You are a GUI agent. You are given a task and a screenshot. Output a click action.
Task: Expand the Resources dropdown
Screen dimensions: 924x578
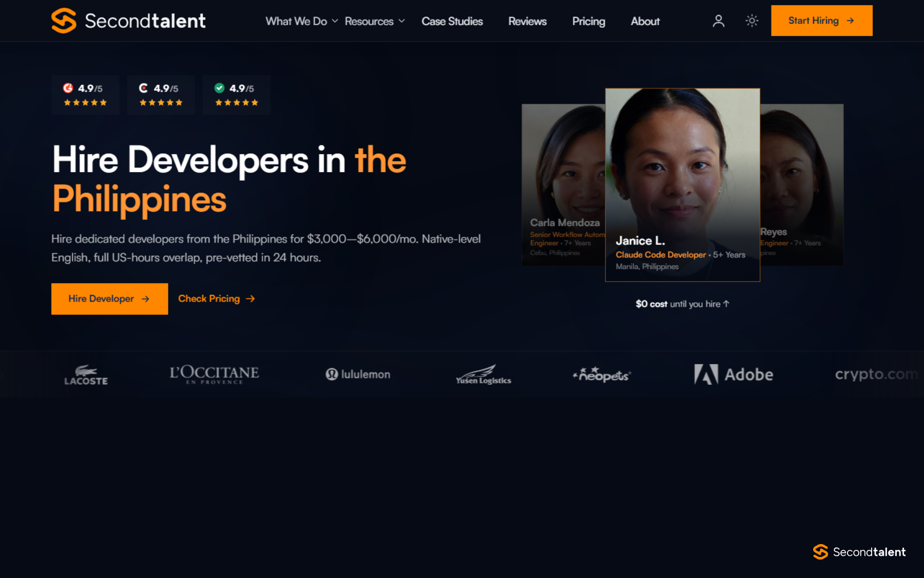(375, 21)
